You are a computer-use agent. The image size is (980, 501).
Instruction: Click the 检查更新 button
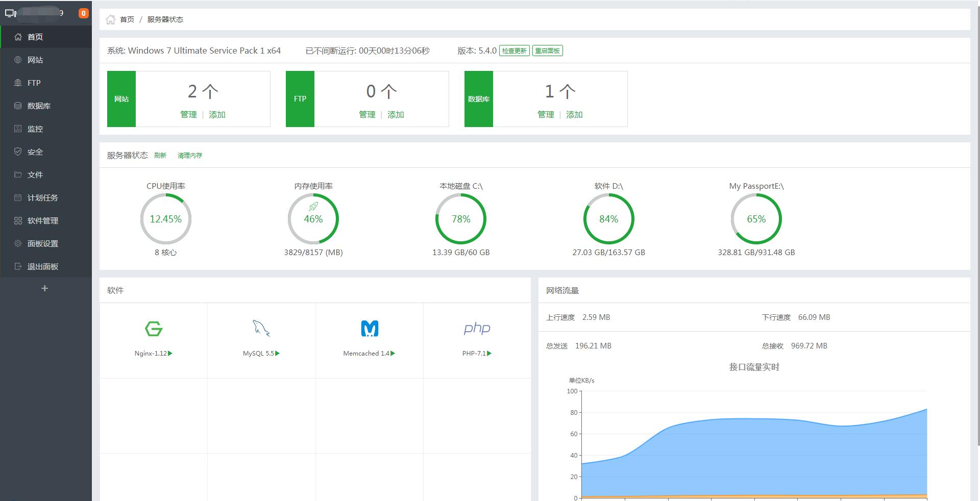(x=514, y=51)
